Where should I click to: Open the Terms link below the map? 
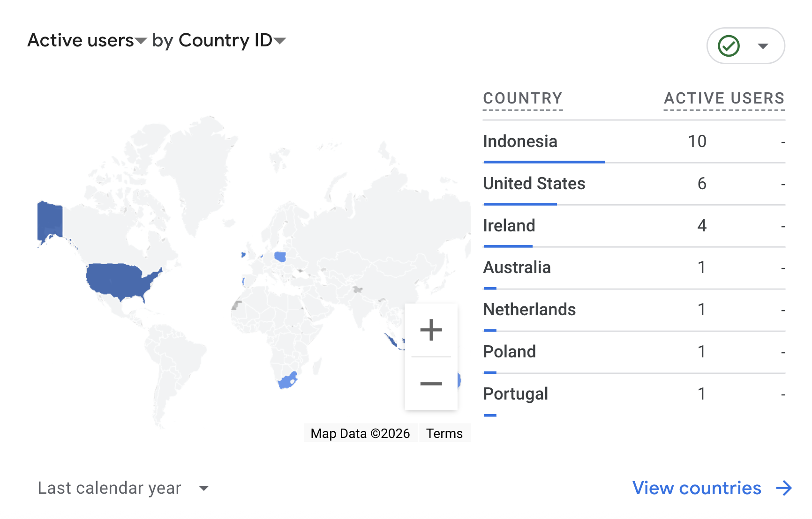(444, 433)
